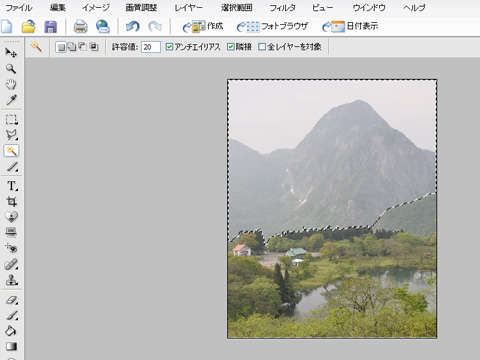Select the Paint Bucket tool
The height and width of the screenshot is (360, 480).
[x=11, y=331]
